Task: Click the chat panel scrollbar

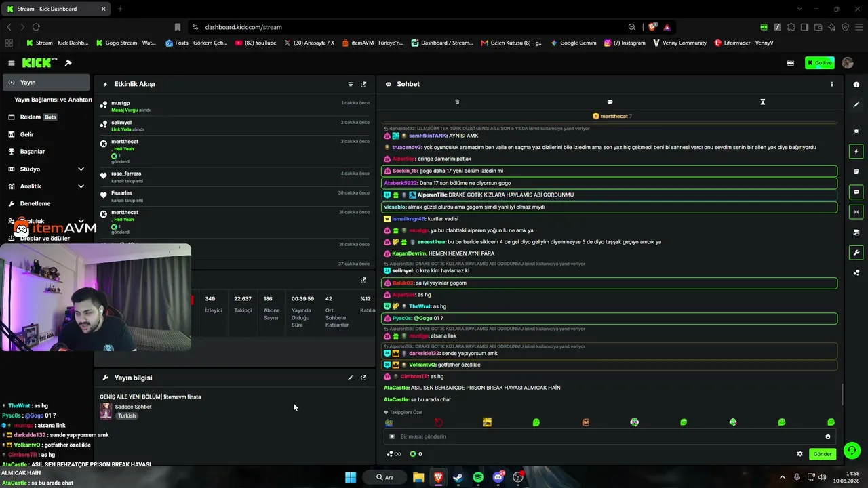Action: 842,393
